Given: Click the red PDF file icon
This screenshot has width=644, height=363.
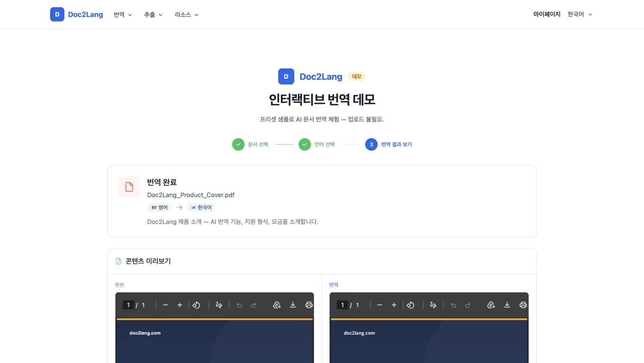Looking at the screenshot, I should 129,187.
